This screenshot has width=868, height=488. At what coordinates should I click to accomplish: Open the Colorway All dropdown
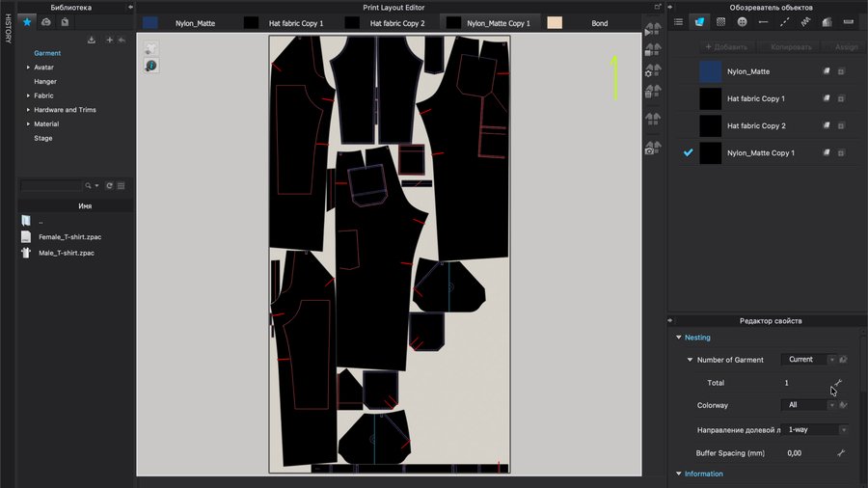point(808,405)
